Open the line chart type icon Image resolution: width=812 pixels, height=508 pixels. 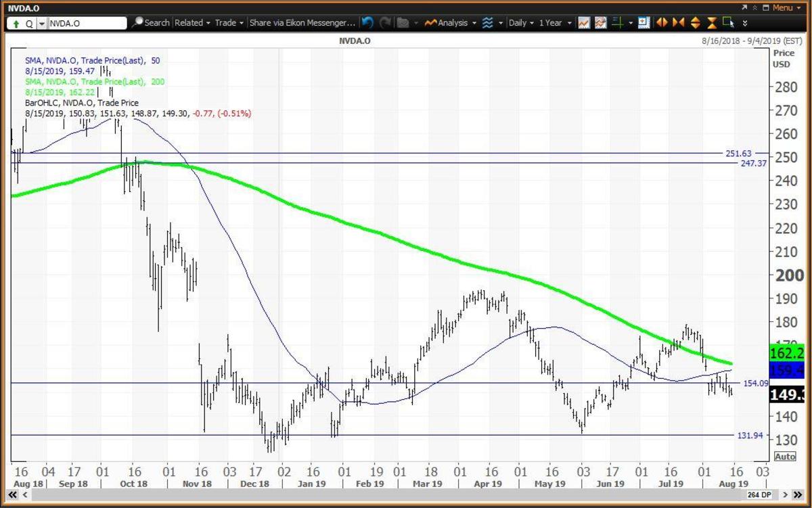pos(583,23)
